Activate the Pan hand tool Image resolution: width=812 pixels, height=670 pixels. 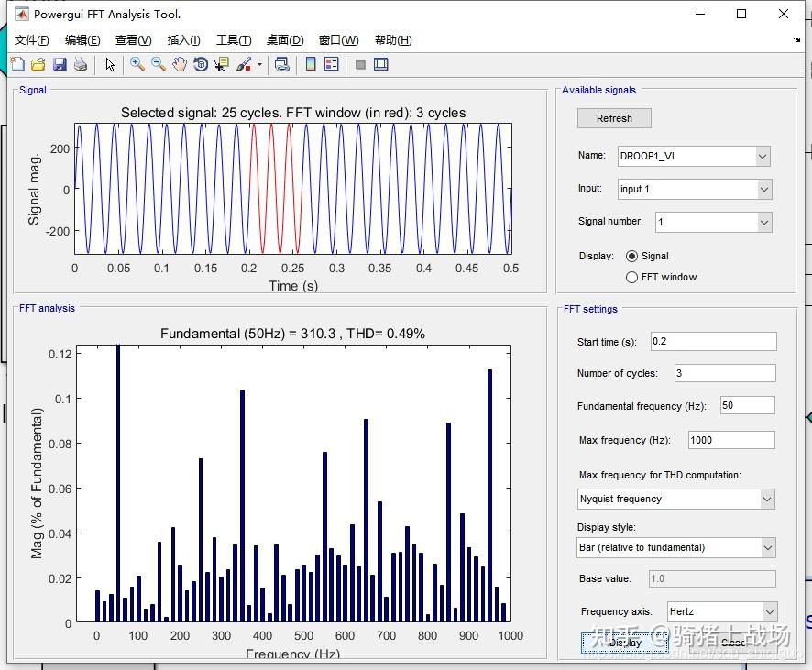coord(180,64)
